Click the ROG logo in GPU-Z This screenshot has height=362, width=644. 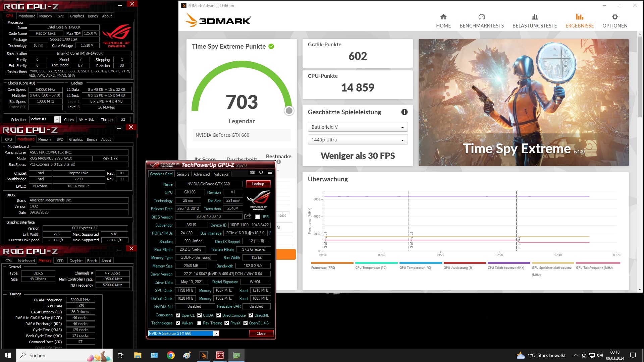(259, 200)
